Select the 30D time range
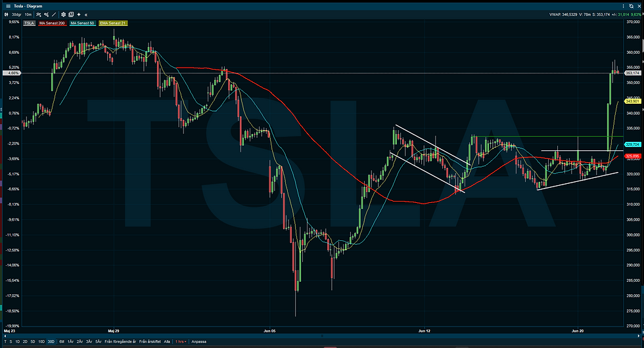 [51, 341]
